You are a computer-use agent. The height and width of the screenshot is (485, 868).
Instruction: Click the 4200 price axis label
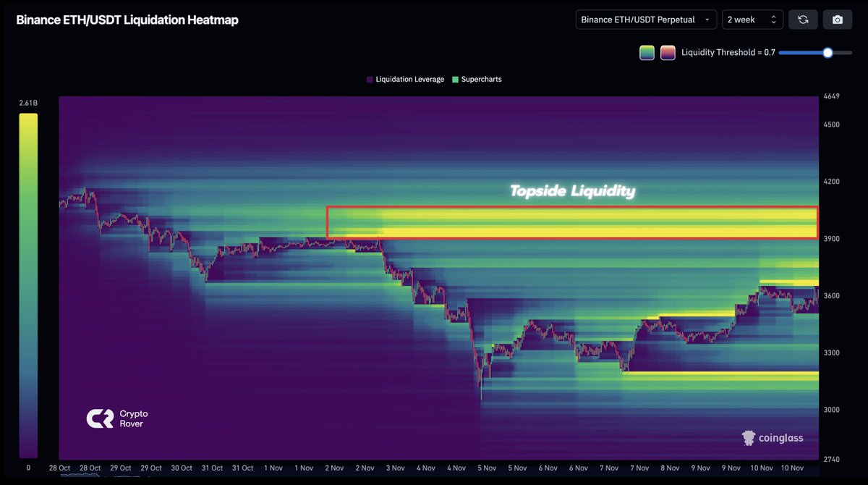(x=830, y=182)
